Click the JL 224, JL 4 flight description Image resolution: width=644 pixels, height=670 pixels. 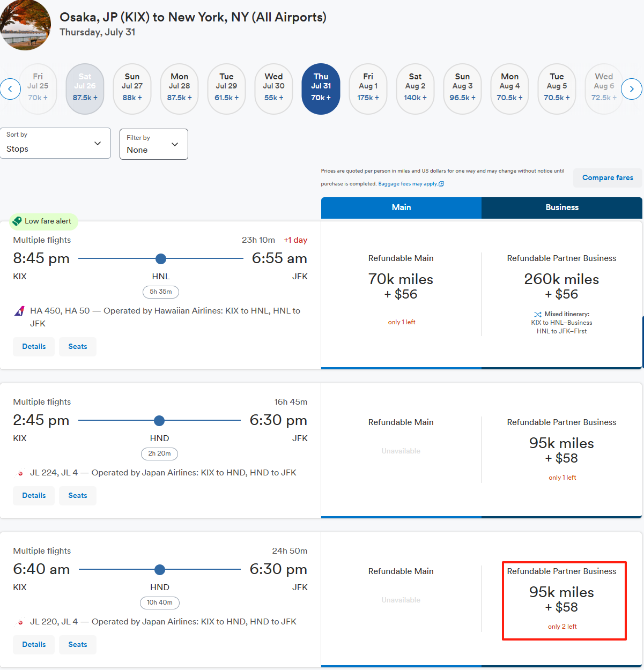(163, 473)
